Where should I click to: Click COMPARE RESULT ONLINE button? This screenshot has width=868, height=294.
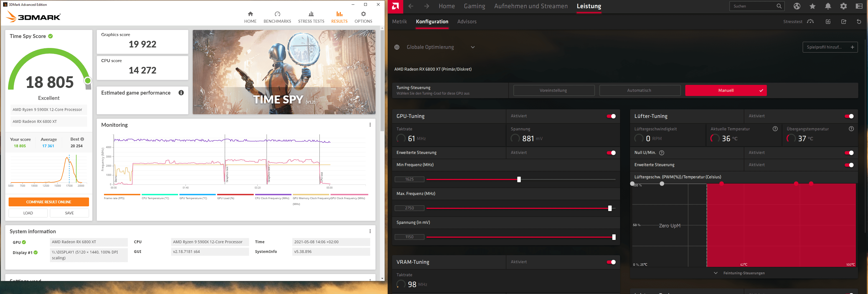[x=49, y=202]
